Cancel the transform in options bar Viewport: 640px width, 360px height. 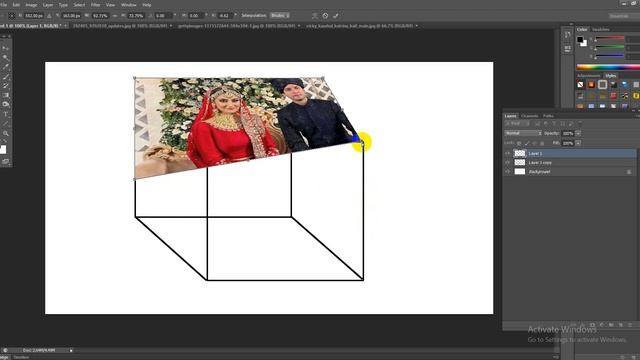(325, 16)
